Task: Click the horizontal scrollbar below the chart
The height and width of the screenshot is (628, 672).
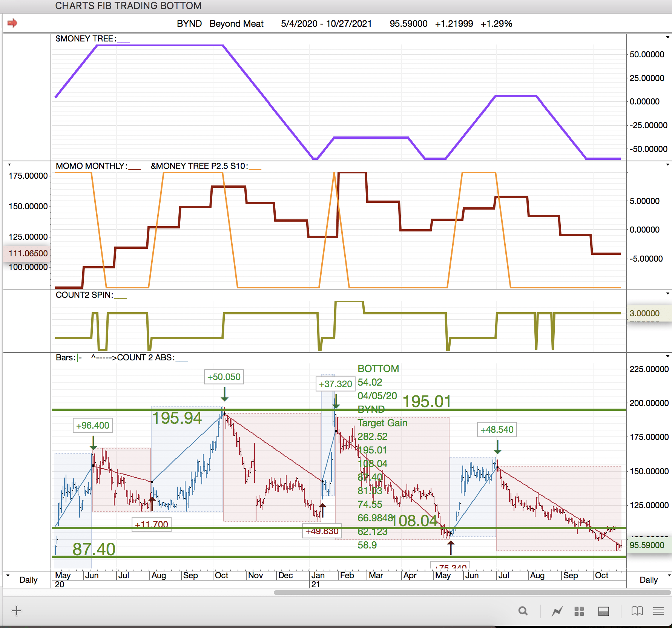Action: pos(471,593)
